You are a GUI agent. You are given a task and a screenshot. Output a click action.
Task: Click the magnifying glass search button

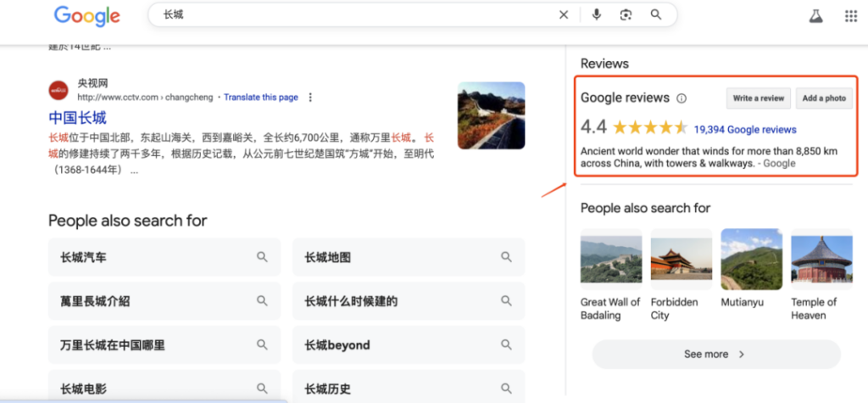[655, 14]
